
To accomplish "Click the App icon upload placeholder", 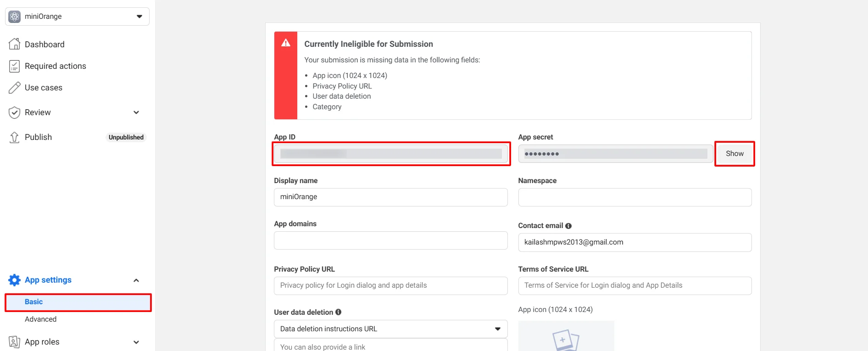I will tap(566, 336).
